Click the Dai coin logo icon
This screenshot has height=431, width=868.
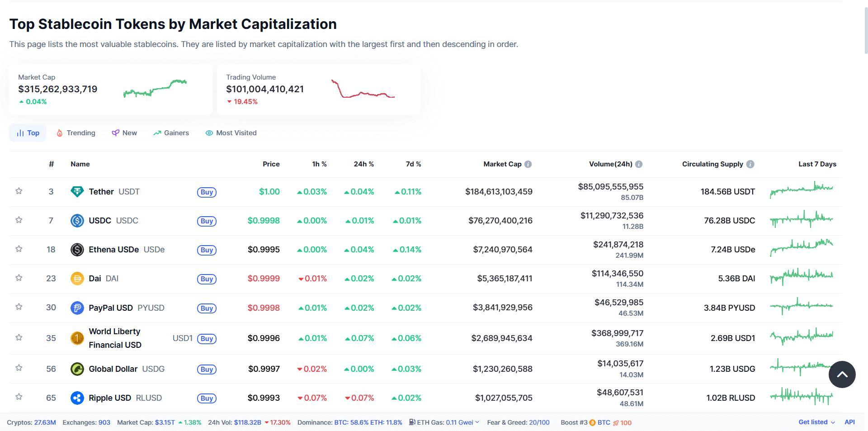pyautogui.click(x=77, y=279)
